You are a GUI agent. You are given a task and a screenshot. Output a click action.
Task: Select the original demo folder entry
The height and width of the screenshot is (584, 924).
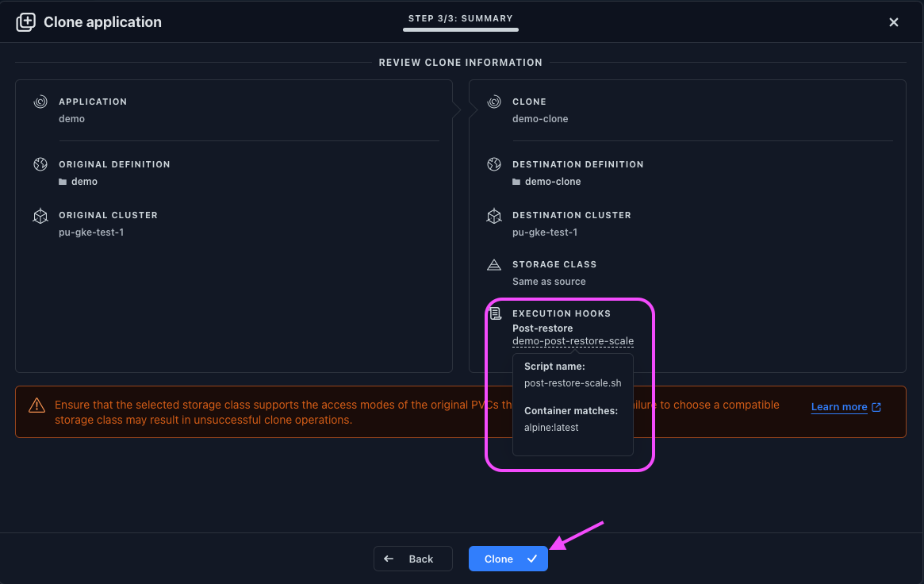(x=83, y=182)
